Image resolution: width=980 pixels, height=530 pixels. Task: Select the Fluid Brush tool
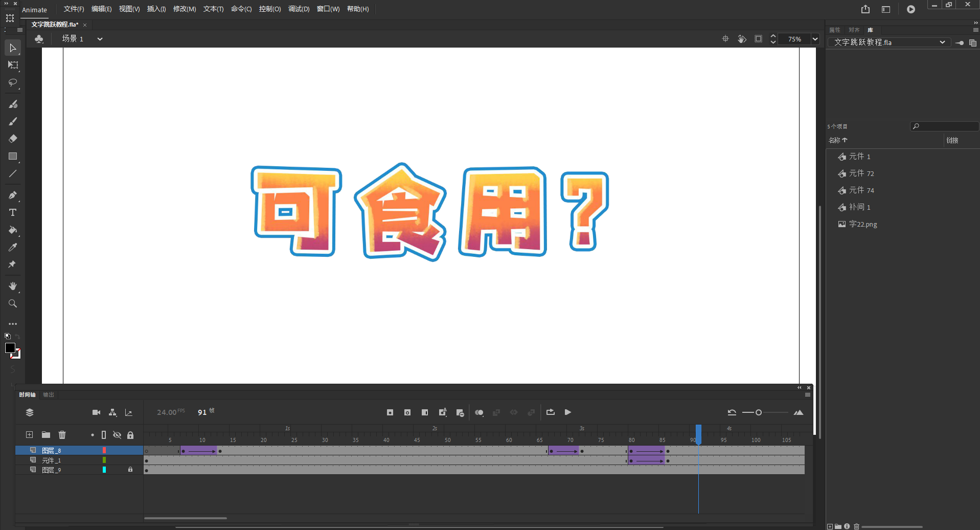pyautogui.click(x=13, y=104)
